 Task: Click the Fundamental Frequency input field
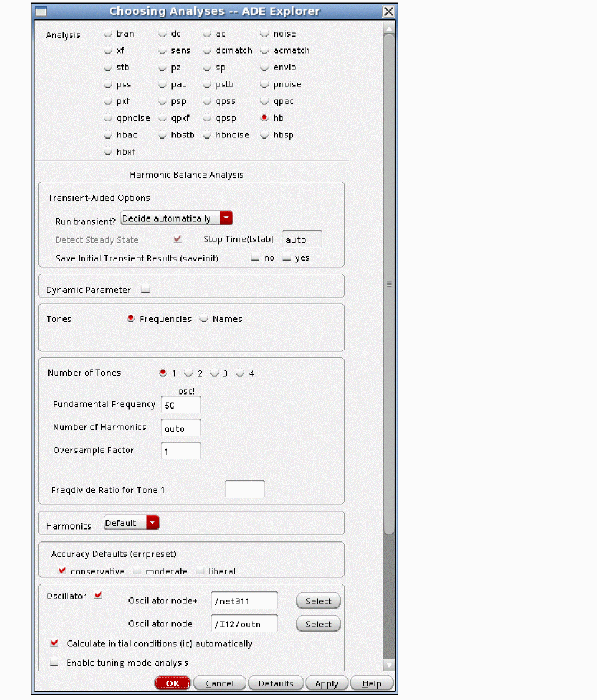tap(181, 406)
